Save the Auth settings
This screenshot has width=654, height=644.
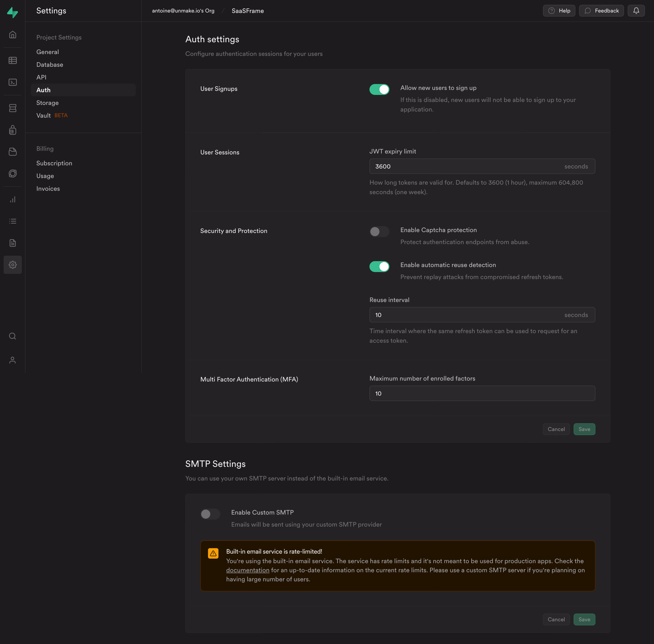[584, 429]
